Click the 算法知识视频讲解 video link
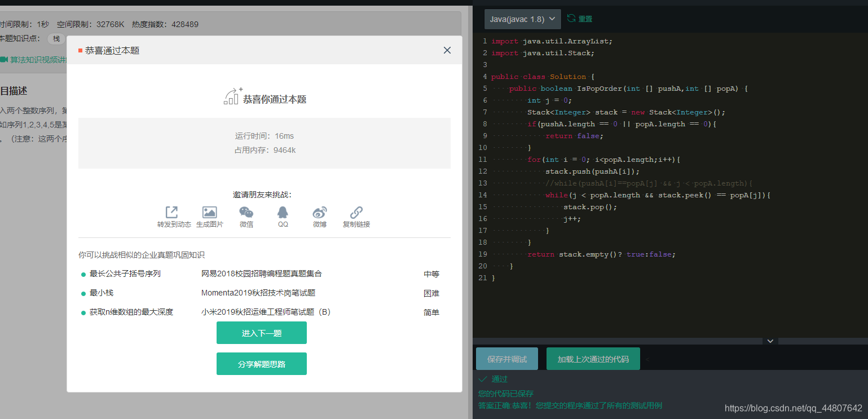868x419 pixels. (34, 59)
